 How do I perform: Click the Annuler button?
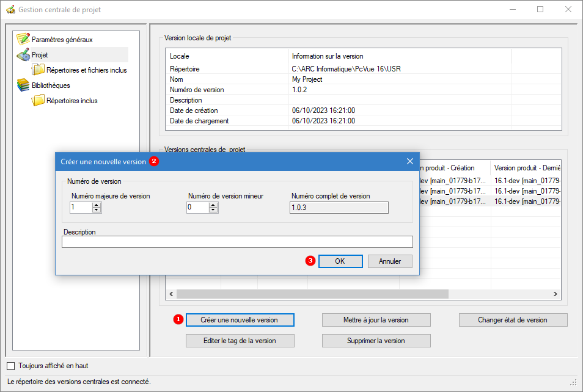(390, 261)
